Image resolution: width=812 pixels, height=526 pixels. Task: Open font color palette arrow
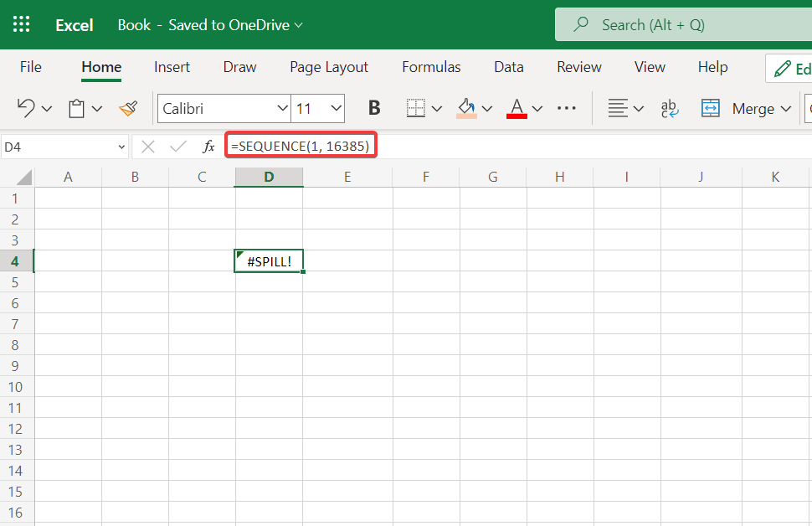537,109
